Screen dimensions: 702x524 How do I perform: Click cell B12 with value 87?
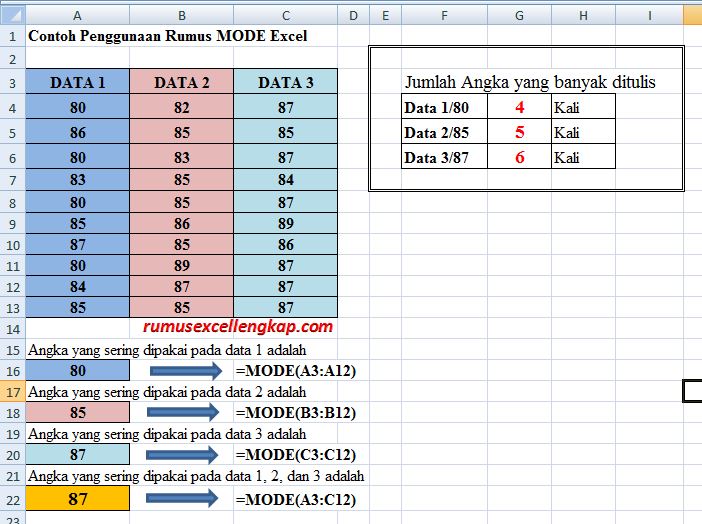[182, 286]
